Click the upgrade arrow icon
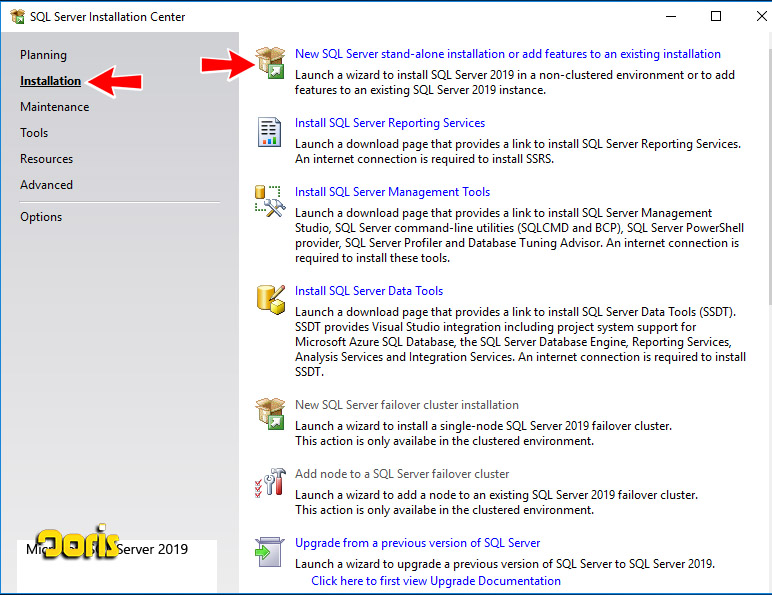772x595 pixels. point(269,552)
